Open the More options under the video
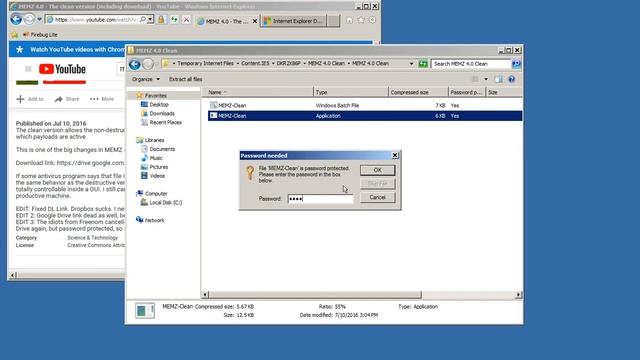Screen dimensions: 640x360 tap(102, 99)
